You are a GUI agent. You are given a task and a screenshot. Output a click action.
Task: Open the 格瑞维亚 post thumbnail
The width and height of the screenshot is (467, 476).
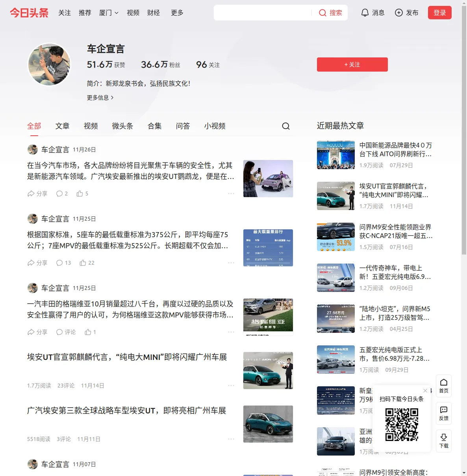click(x=268, y=317)
